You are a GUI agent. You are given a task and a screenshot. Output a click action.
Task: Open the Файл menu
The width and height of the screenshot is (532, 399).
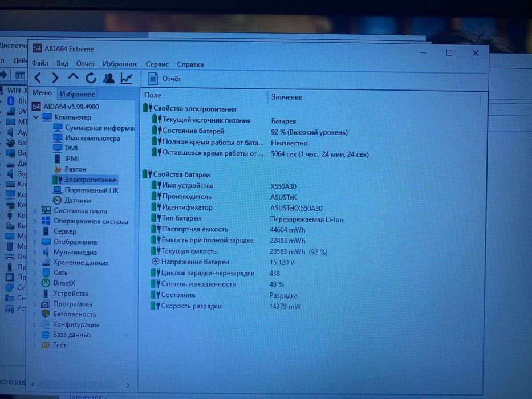coord(40,63)
